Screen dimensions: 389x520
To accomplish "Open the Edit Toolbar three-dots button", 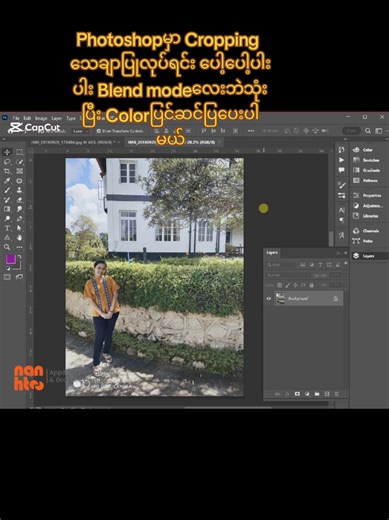I will tap(19, 247).
